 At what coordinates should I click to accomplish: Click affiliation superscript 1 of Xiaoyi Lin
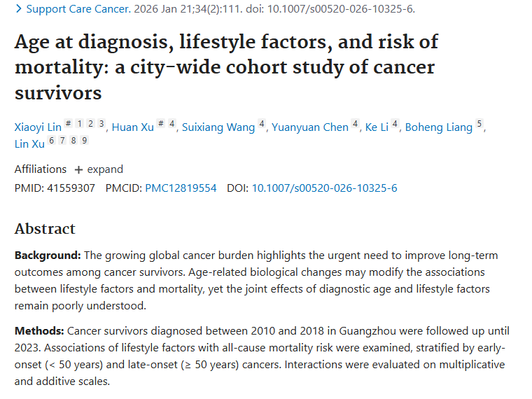[x=79, y=124]
